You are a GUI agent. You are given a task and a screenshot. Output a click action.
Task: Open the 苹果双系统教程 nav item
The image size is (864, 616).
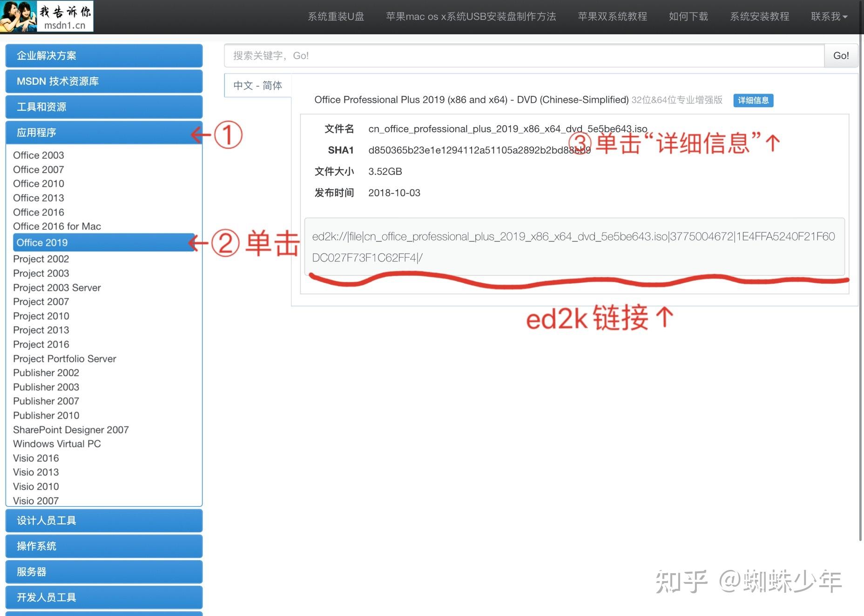pos(613,16)
